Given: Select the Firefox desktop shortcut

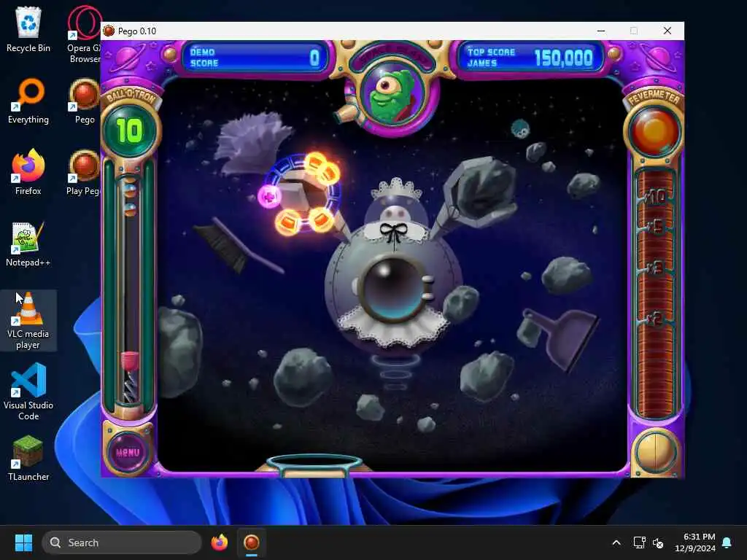Looking at the screenshot, I should [28, 172].
